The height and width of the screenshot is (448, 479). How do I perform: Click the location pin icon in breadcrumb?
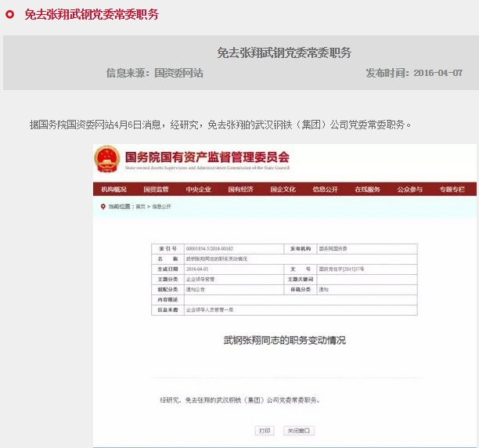click(103, 206)
